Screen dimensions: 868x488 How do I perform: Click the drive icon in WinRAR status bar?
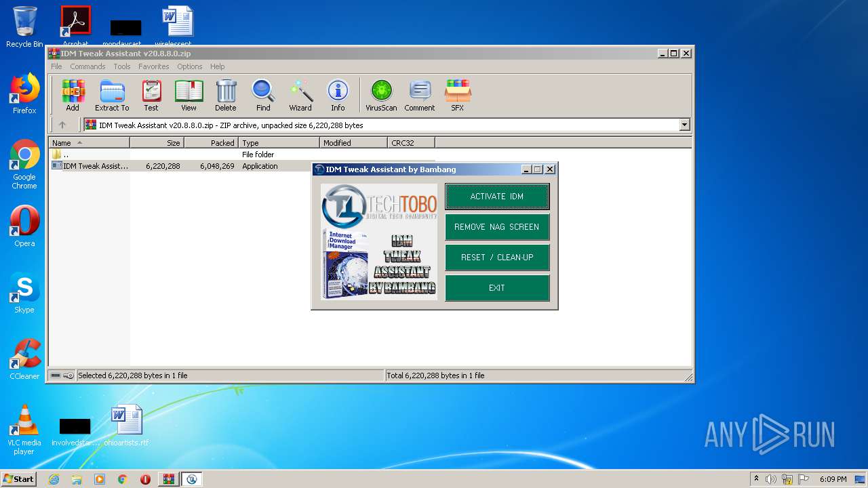click(56, 375)
